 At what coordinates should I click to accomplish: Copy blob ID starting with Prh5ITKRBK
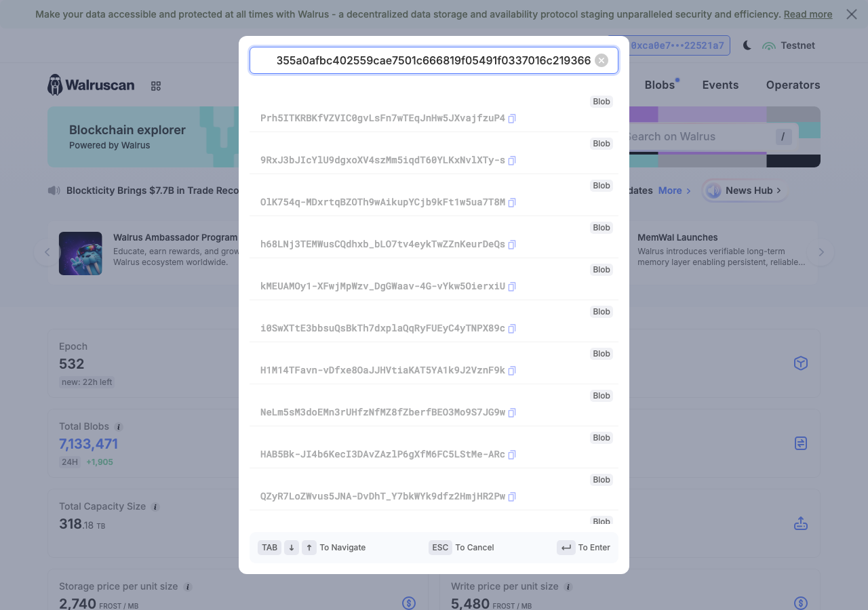click(x=512, y=119)
